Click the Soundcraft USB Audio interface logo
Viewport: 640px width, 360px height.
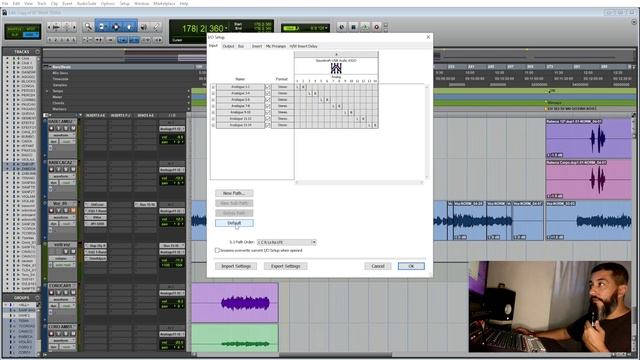tap(336, 68)
